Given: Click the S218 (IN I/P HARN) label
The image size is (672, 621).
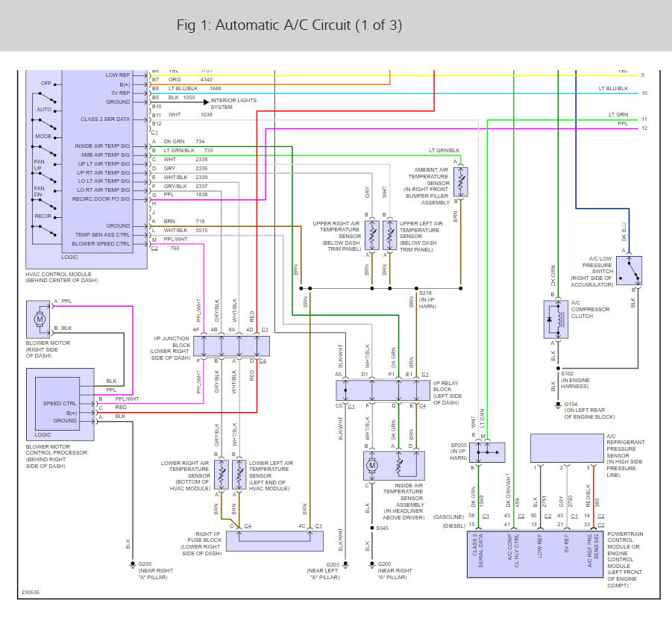Looking at the screenshot, I should (427, 300).
